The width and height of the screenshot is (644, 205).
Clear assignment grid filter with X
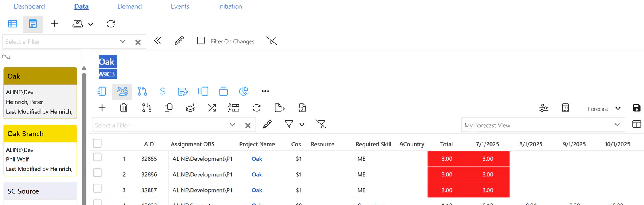[x=248, y=125]
